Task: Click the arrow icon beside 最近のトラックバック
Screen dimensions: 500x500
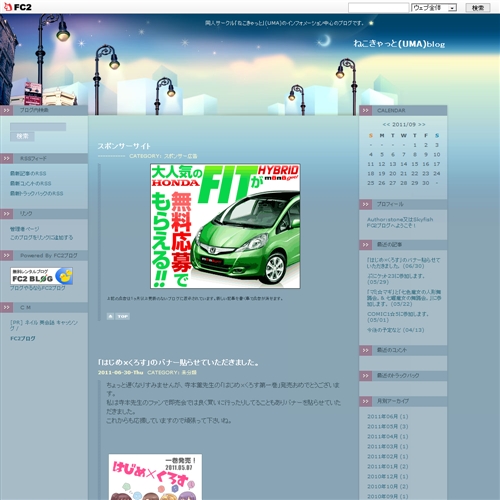Action: click(365, 376)
